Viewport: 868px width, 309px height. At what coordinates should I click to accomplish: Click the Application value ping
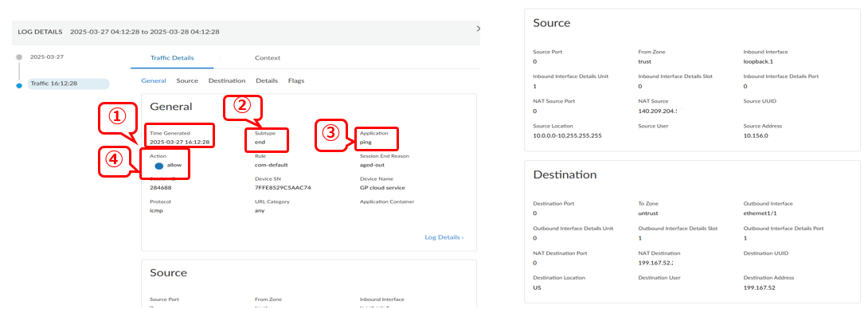(x=366, y=142)
